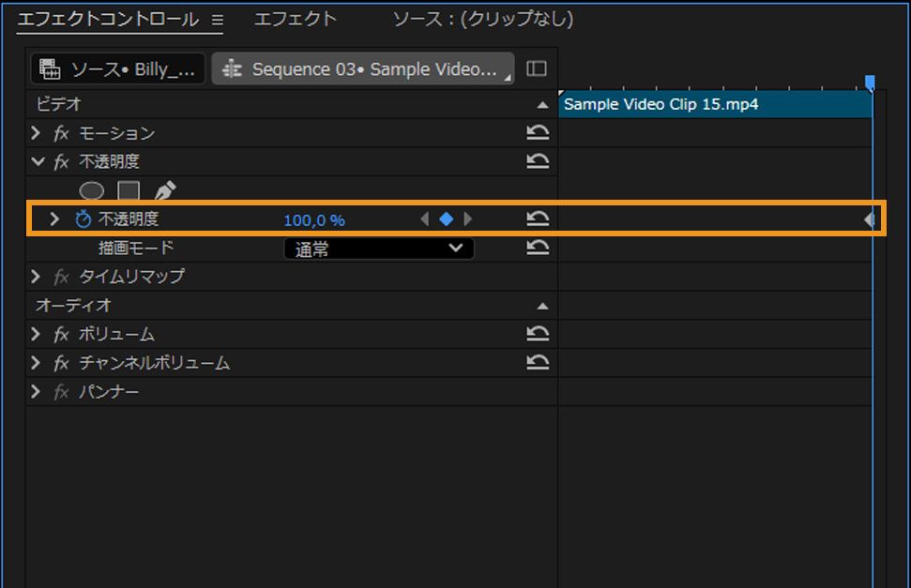Open the blend mode dropdown
This screenshot has height=588, width=911.
[x=379, y=249]
